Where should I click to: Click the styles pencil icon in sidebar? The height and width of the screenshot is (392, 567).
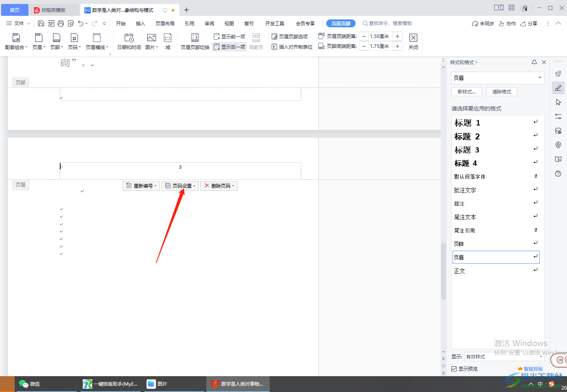coord(558,88)
